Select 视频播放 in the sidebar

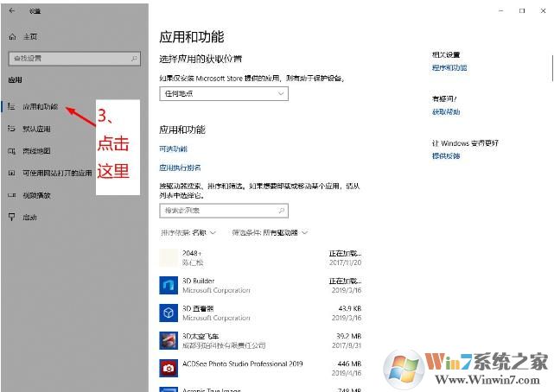37,195
